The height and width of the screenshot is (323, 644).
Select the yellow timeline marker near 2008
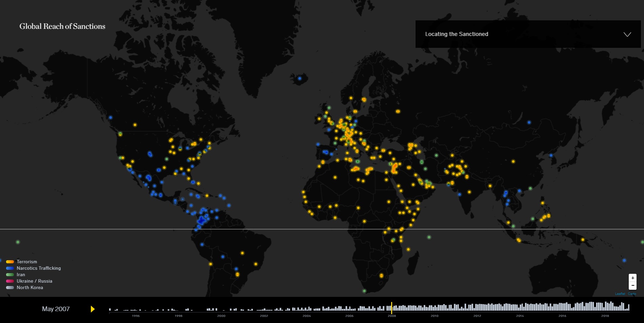[391, 308]
